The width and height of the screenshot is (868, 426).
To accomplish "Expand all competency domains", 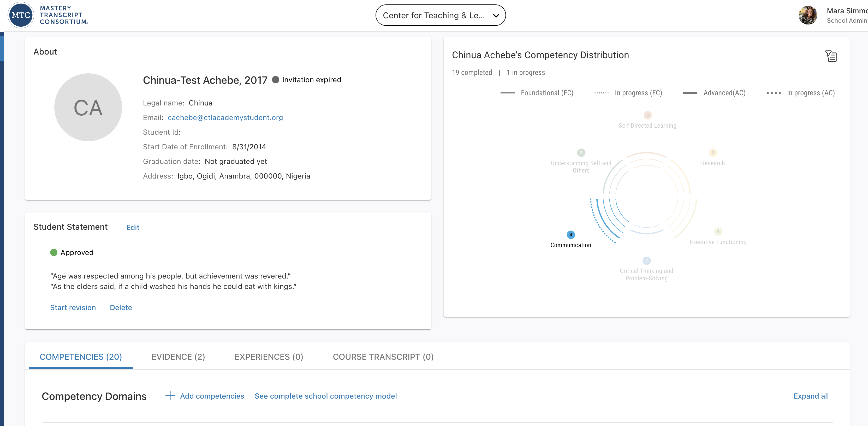I will point(811,396).
